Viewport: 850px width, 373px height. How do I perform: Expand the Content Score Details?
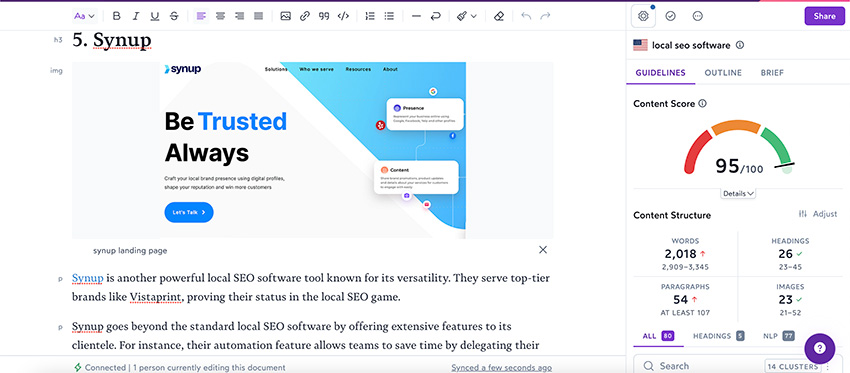[738, 194]
